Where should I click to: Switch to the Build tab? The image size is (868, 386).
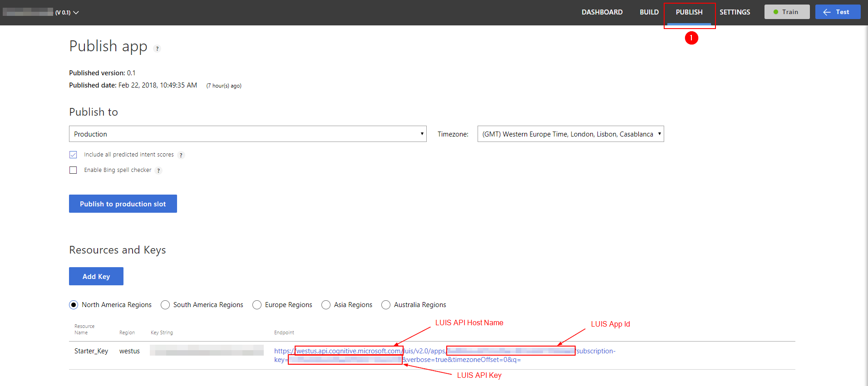649,12
